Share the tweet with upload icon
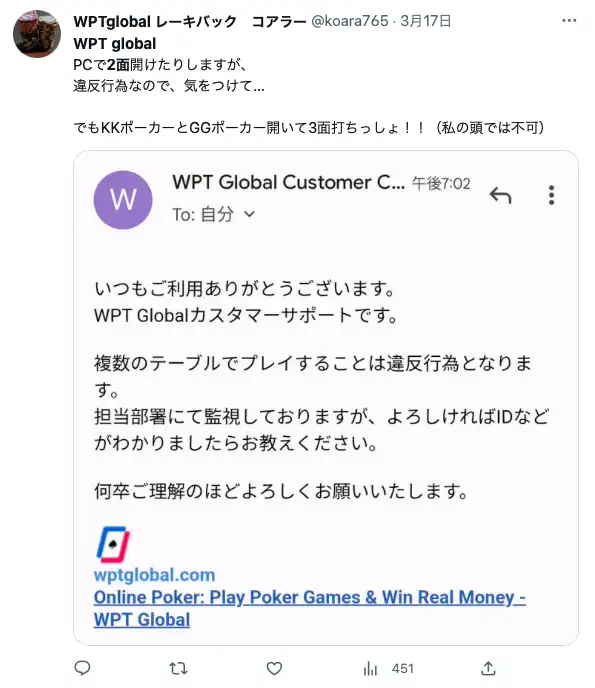Viewport: 595px width, 688px height. tap(488, 668)
